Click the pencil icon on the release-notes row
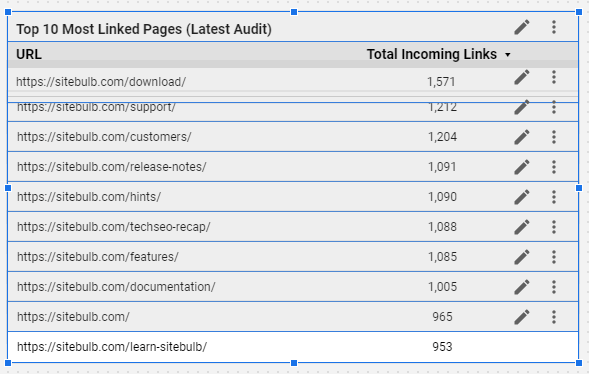Image resolution: width=589 pixels, height=374 pixels. (522, 167)
